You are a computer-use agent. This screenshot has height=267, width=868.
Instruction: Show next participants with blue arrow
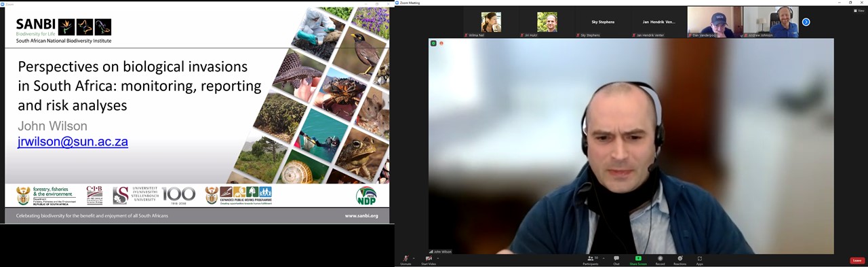pyautogui.click(x=806, y=22)
